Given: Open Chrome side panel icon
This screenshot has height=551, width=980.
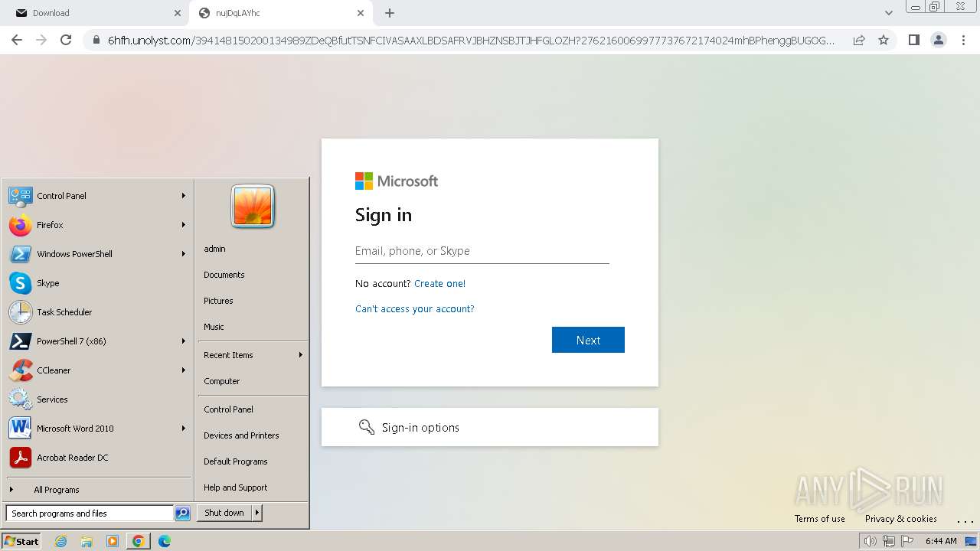Looking at the screenshot, I should click(x=913, y=40).
